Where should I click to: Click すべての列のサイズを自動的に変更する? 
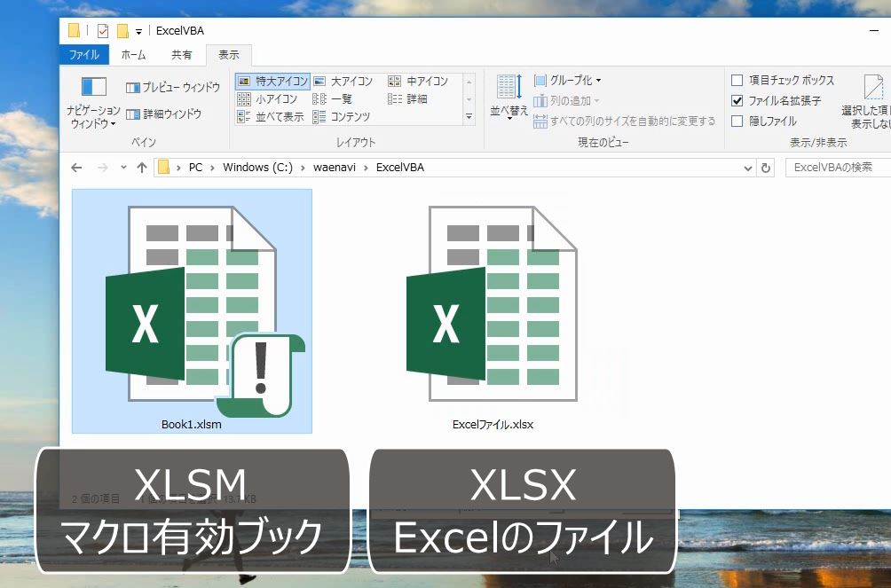click(625, 121)
